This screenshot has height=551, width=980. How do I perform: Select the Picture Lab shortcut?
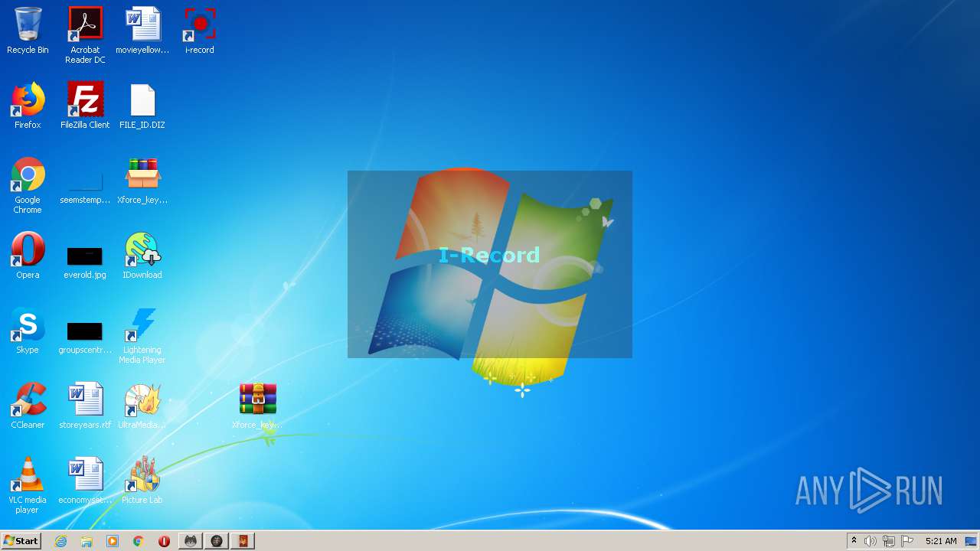click(x=142, y=481)
